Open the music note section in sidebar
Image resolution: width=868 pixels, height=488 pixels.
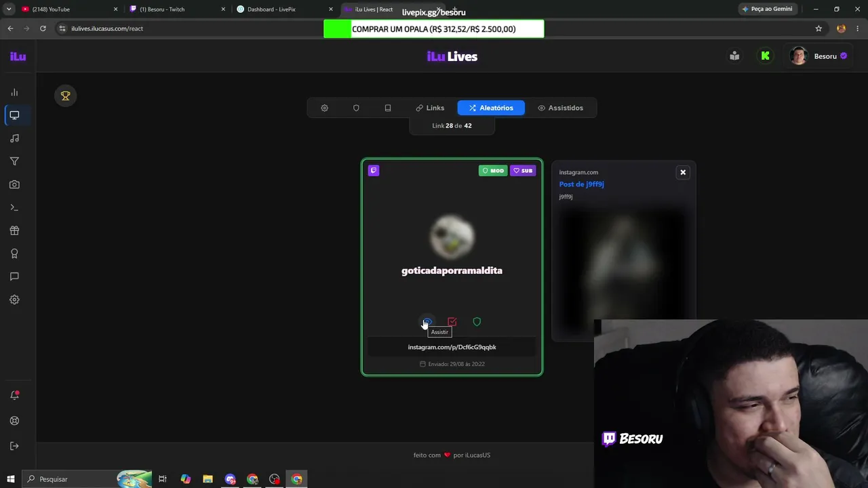14,138
